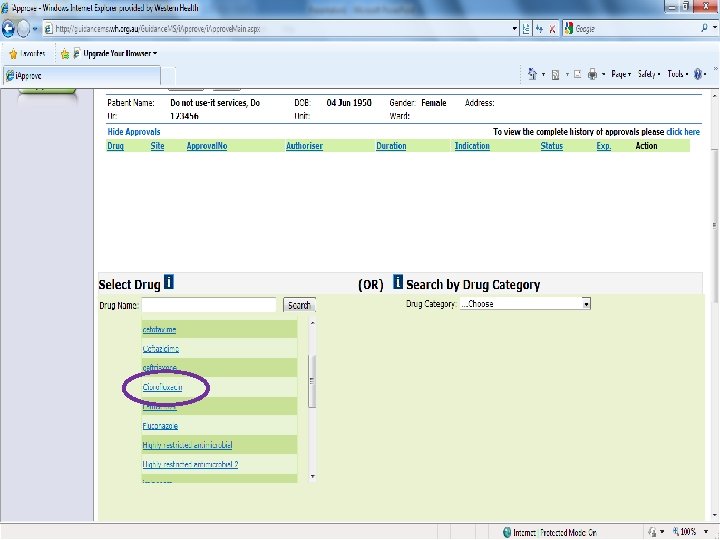Screen dimensions: 720x540
Task: Click the RSS Feeds icon
Action: (x=555, y=74)
